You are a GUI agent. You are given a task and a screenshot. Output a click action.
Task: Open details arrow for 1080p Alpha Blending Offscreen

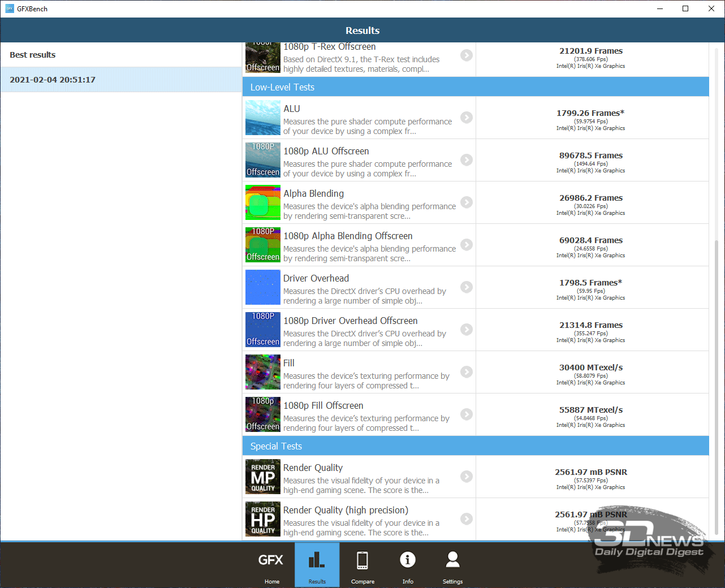[x=467, y=244]
